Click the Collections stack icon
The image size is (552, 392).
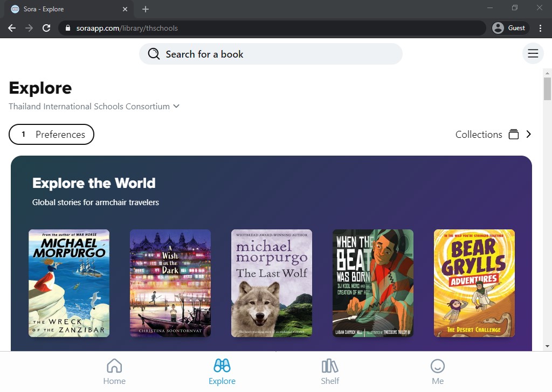coord(514,134)
